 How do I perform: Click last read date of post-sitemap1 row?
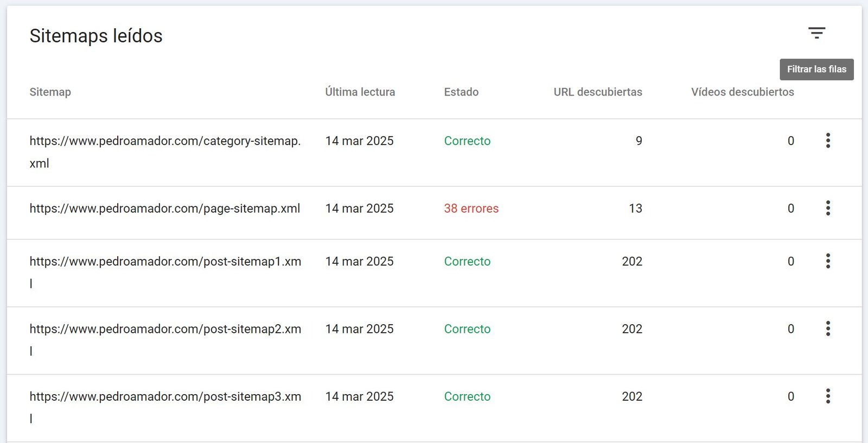click(359, 262)
